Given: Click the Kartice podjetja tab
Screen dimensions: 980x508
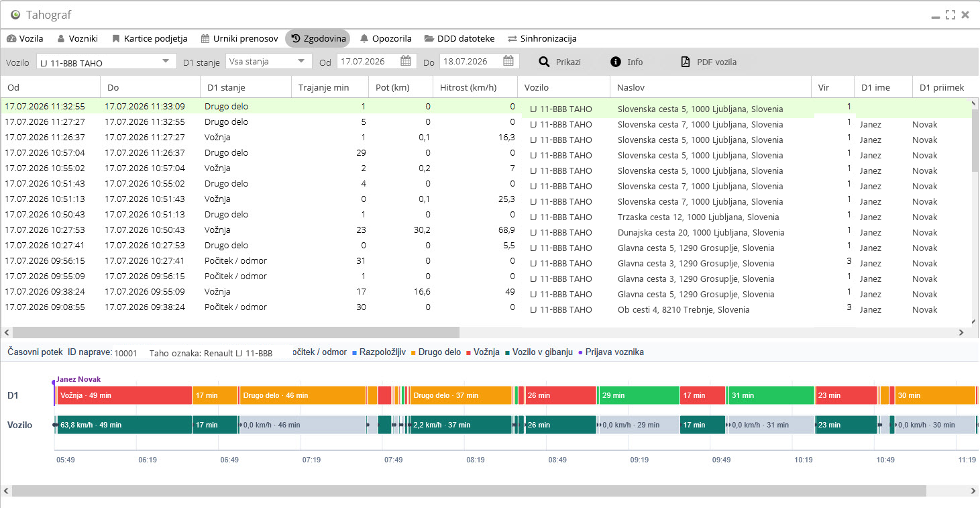Looking at the screenshot, I should 150,38.
